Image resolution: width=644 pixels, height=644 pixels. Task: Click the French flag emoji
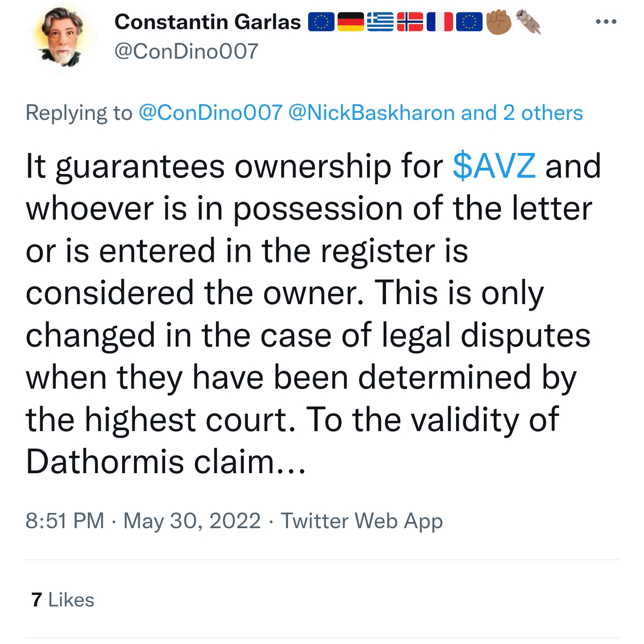440,22
